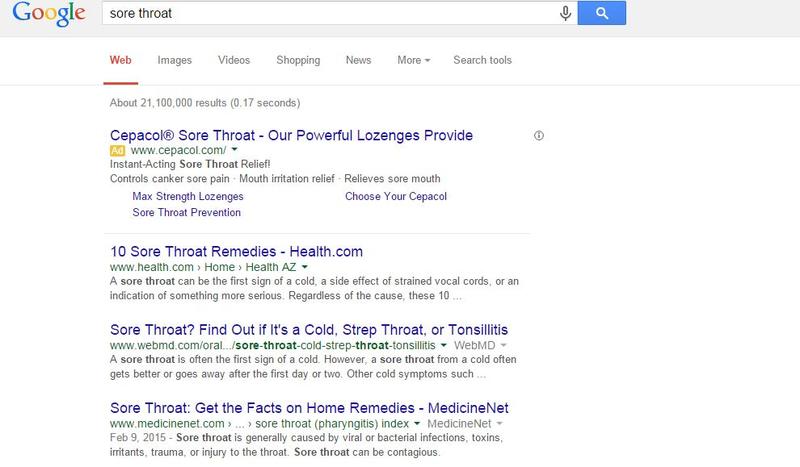Viewport: 800px width, 467px height.
Task: Open the Shopping tab
Action: click(298, 60)
